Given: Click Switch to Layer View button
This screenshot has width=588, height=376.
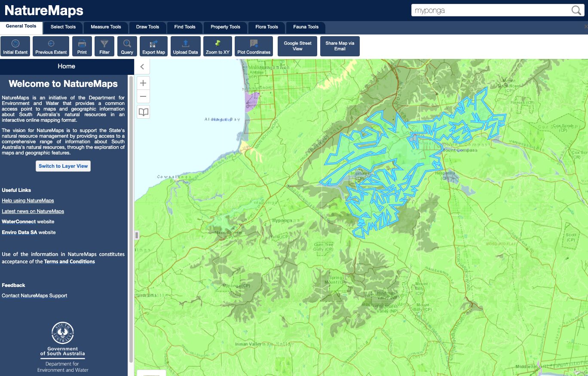Looking at the screenshot, I should (x=63, y=166).
